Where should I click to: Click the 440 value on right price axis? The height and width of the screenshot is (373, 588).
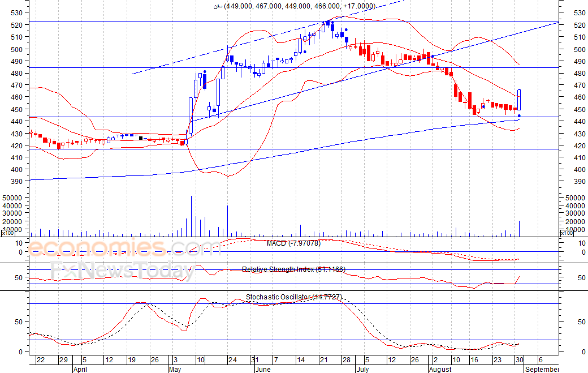(580, 121)
